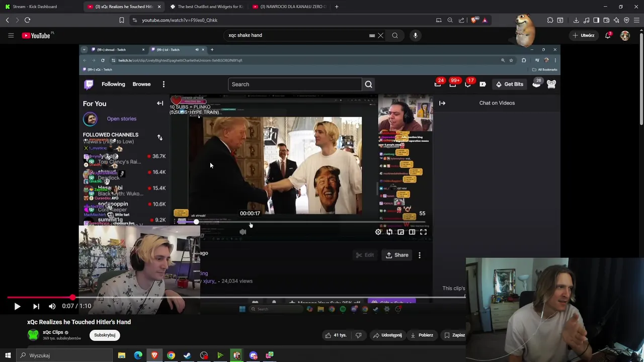Open the browser extensions puzzle icon

coord(550,20)
